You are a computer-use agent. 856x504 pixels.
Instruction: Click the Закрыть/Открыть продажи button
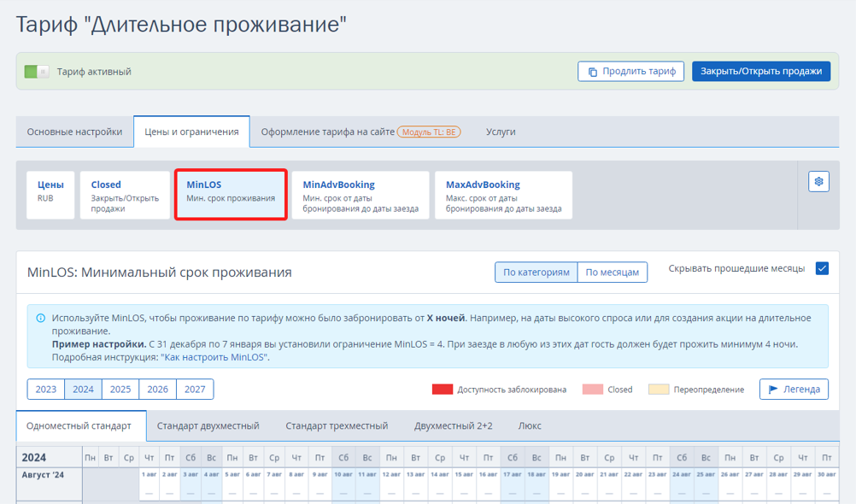coord(761,72)
